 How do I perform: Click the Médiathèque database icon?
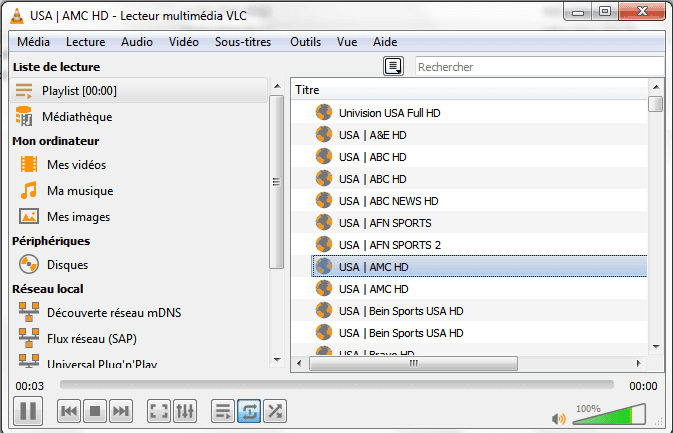pyautogui.click(x=24, y=116)
